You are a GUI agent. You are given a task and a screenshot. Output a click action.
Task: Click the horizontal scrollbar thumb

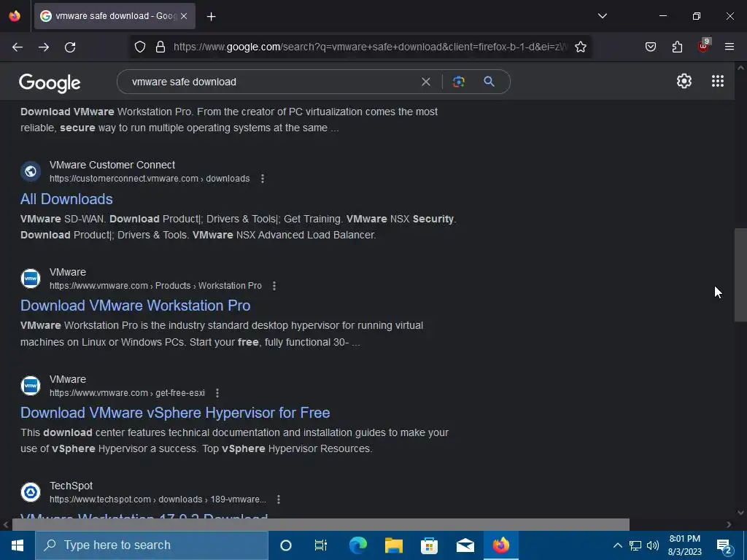click(x=321, y=524)
